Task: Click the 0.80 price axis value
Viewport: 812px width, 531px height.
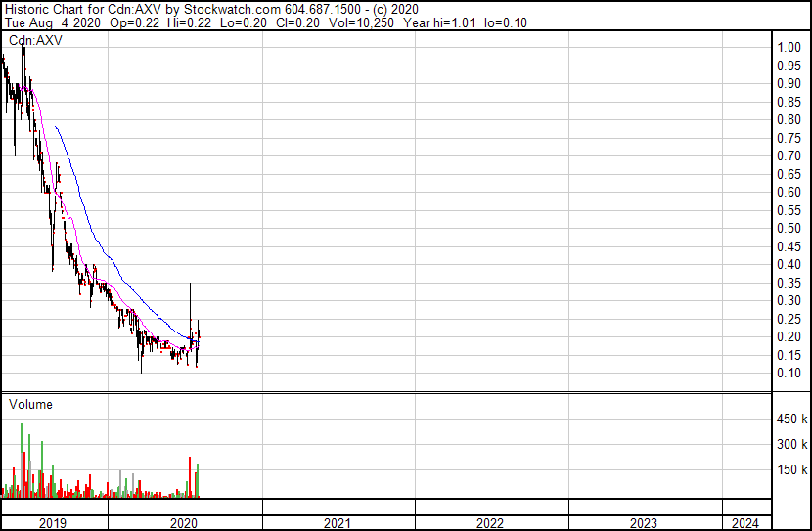Action: pos(789,119)
